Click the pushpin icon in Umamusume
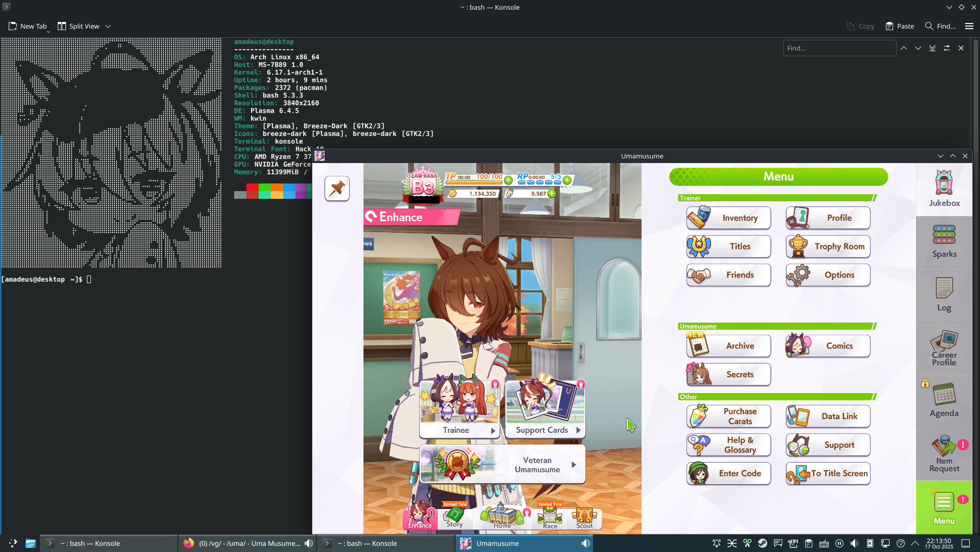The width and height of the screenshot is (980, 552). coord(337,189)
